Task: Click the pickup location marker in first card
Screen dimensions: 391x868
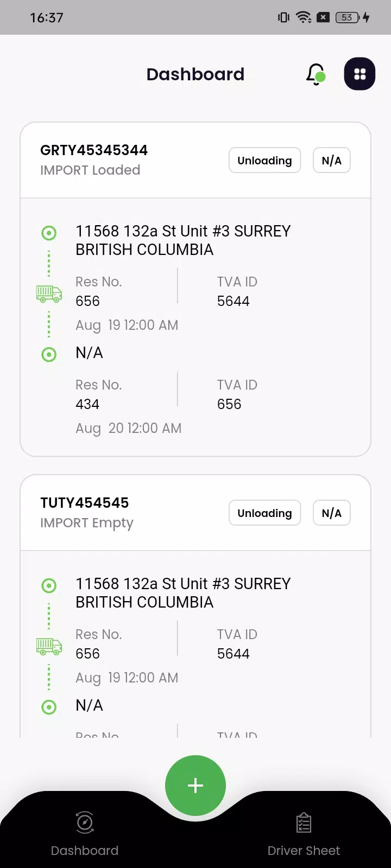Action: click(49, 233)
